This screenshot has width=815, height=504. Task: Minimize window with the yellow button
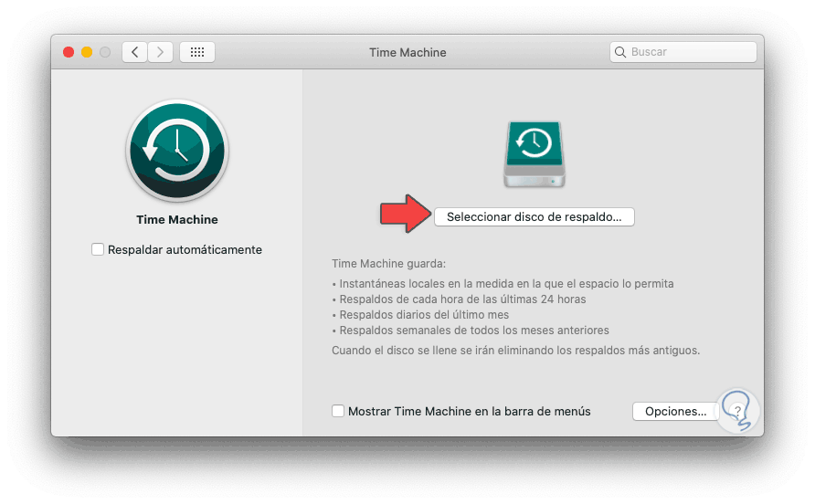(x=87, y=52)
